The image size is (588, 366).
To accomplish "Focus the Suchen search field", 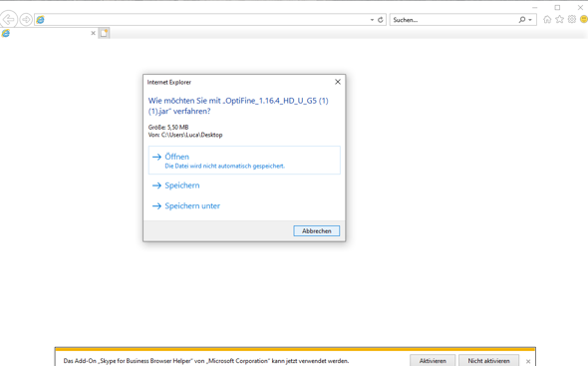I will click(453, 20).
